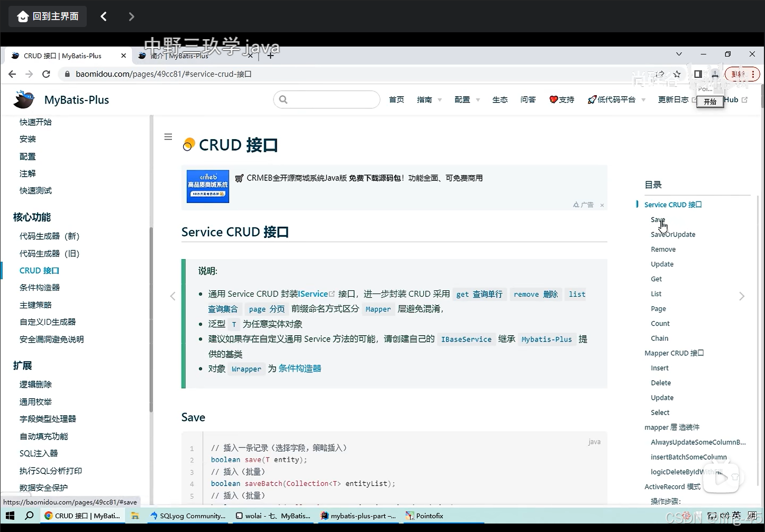Click the CRMEB ad thumbnail image

coord(208,186)
